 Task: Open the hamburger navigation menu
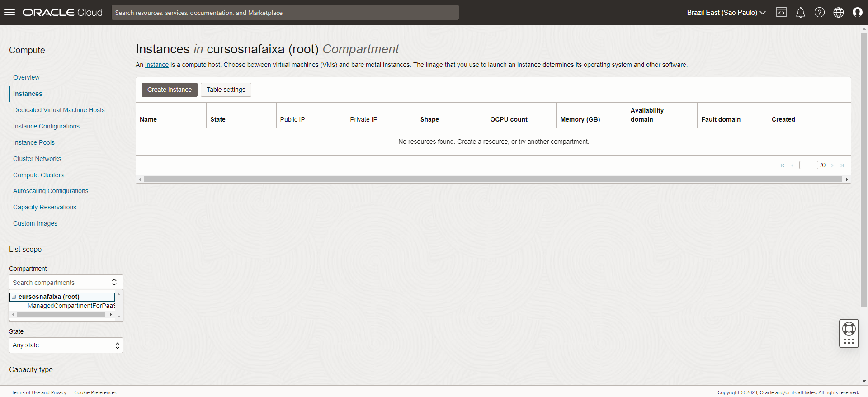pos(9,12)
